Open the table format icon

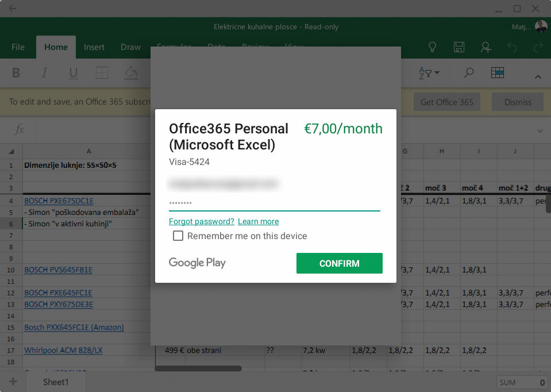coord(498,73)
